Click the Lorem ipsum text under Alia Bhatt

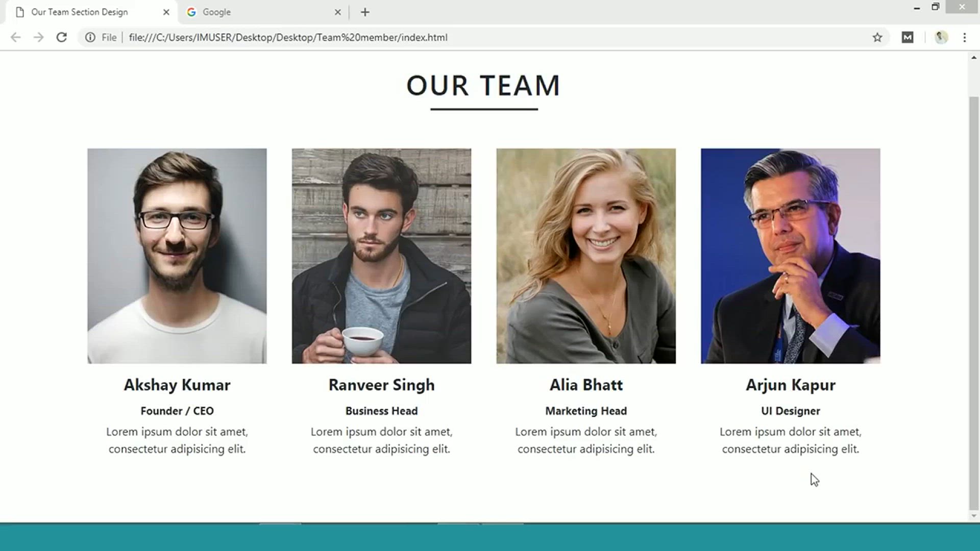pos(586,440)
